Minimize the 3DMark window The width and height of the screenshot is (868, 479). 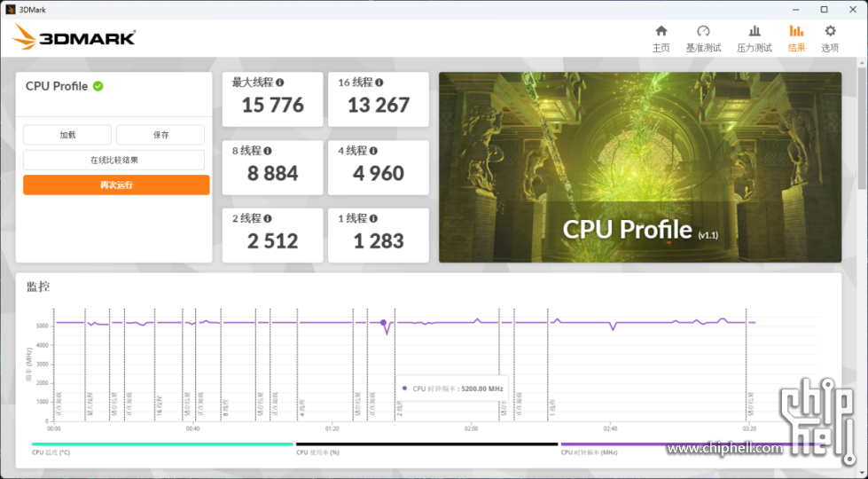pyautogui.click(x=796, y=10)
